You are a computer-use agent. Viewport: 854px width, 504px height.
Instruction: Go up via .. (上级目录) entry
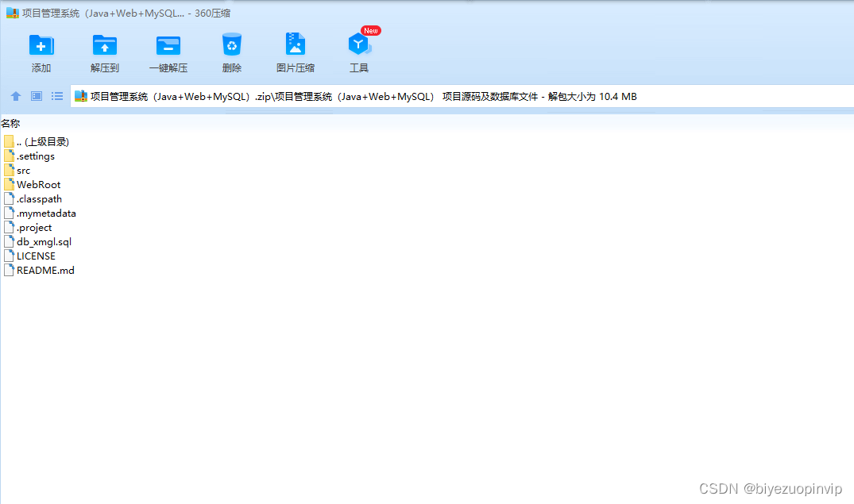point(41,141)
